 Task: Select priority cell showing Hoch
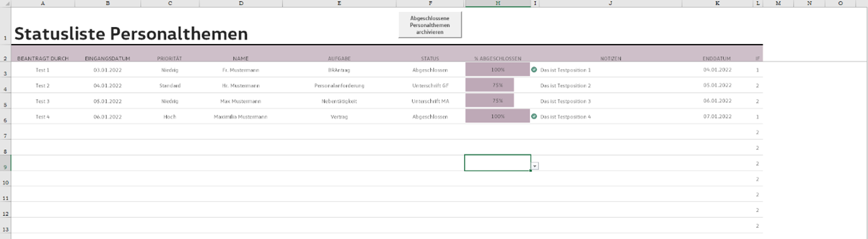[170, 117]
